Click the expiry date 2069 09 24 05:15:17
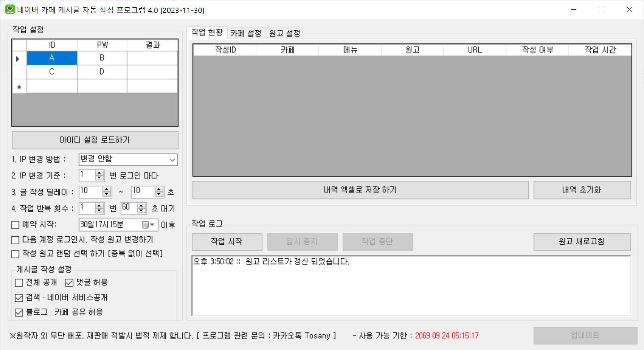644x350 pixels. (447, 336)
